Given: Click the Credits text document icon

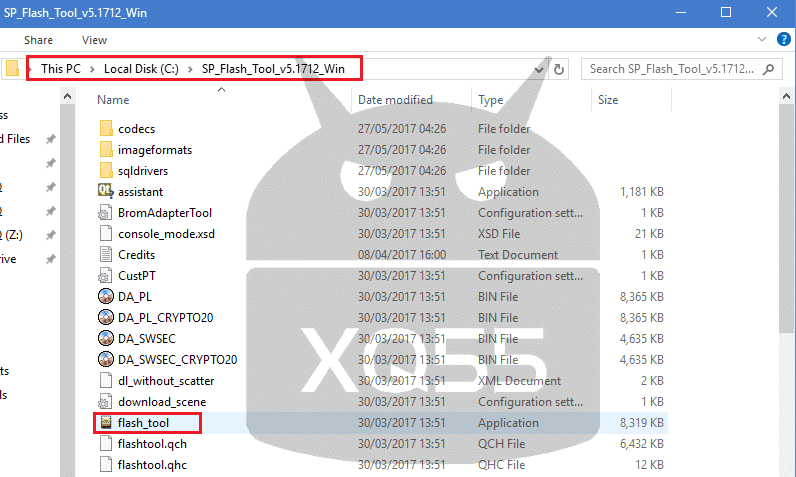Looking at the screenshot, I should pyautogui.click(x=108, y=254).
